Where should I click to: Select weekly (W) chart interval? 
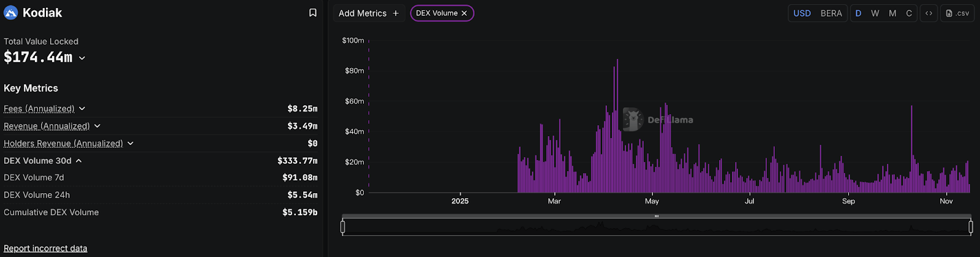click(x=875, y=13)
